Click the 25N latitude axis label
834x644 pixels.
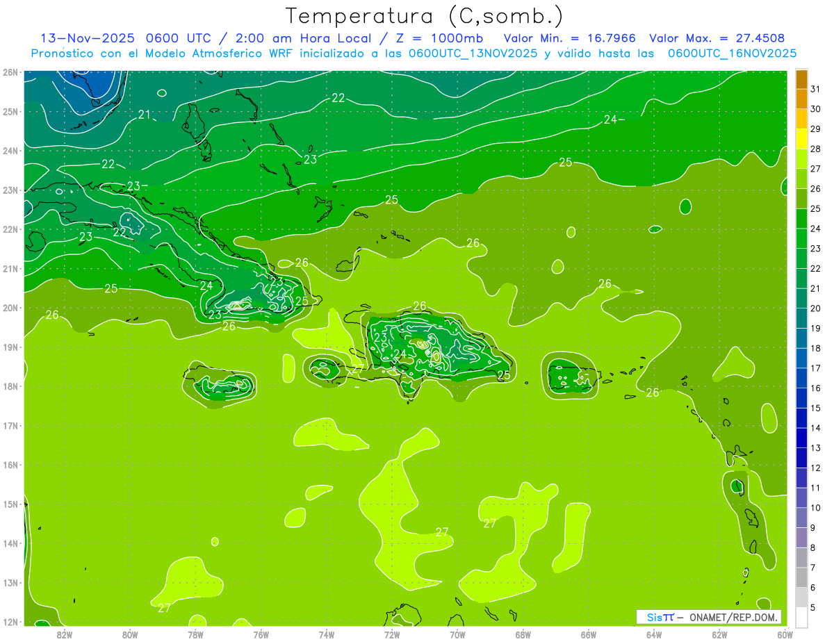click(10, 112)
